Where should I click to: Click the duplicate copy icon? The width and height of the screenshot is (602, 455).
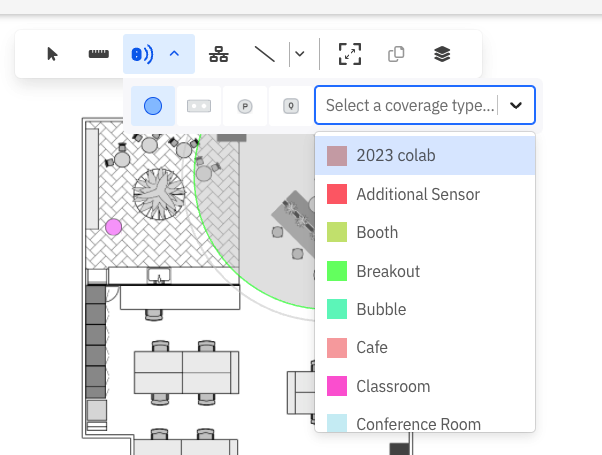[x=396, y=54]
